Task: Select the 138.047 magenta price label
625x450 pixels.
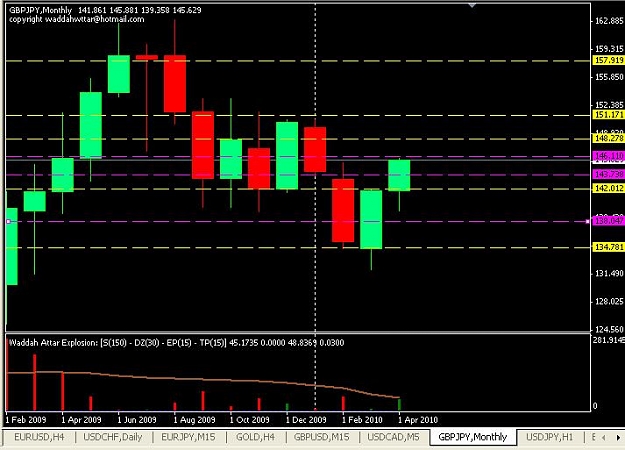Action: tap(609, 221)
